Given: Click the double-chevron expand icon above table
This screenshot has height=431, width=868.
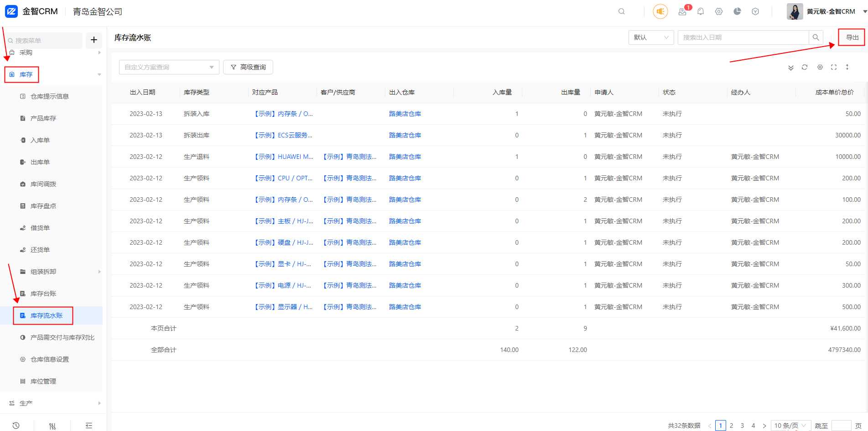Looking at the screenshot, I should [791, 68].
